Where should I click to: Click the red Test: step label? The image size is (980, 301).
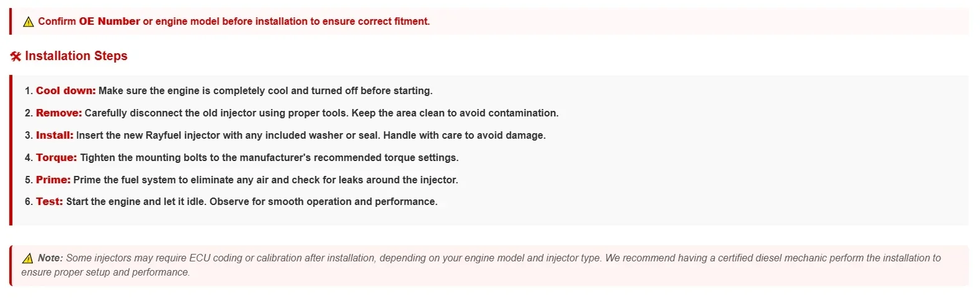pyautogui.click(x=50, y=201)
